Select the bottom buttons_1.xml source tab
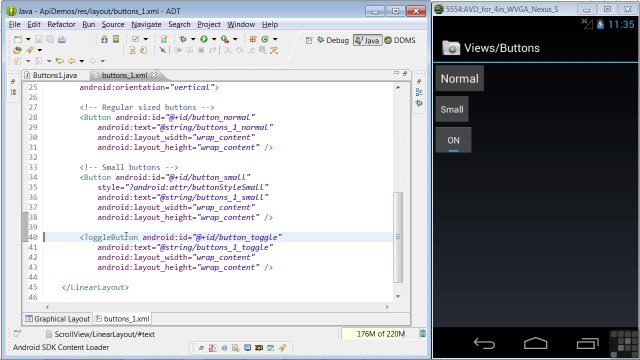Viewport: 640px width, 360px height. point(122,319)
